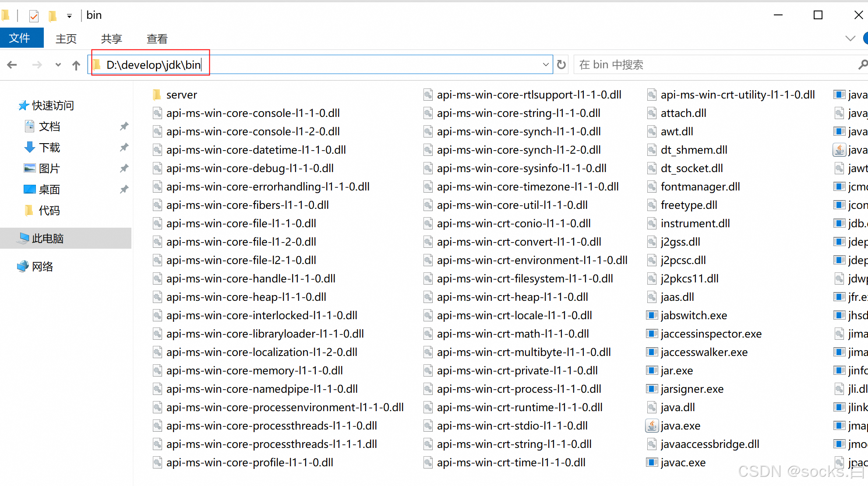Select api-ms-win-crt-utility-l1-1-0.dll

pyautogui.click(x=738, y=95)
